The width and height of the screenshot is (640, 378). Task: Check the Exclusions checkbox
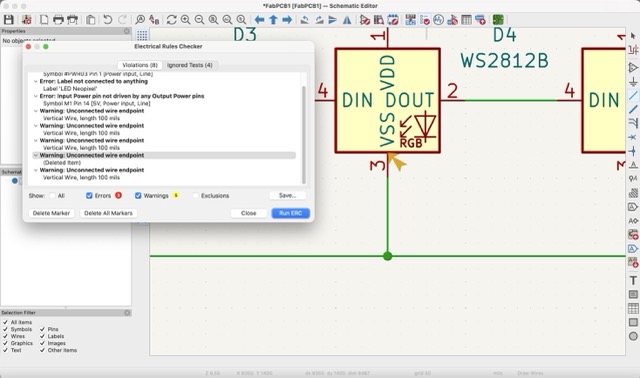tap(196, 196)
